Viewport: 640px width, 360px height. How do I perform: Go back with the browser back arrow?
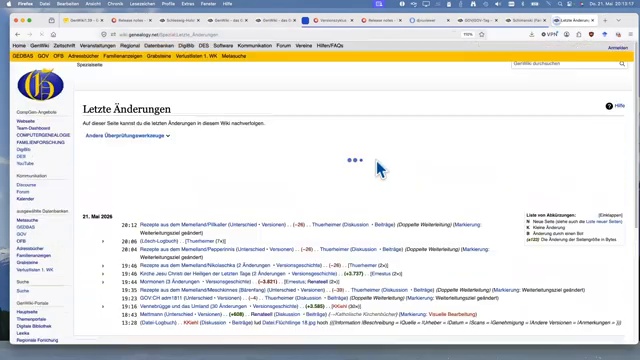pos(18,35)
